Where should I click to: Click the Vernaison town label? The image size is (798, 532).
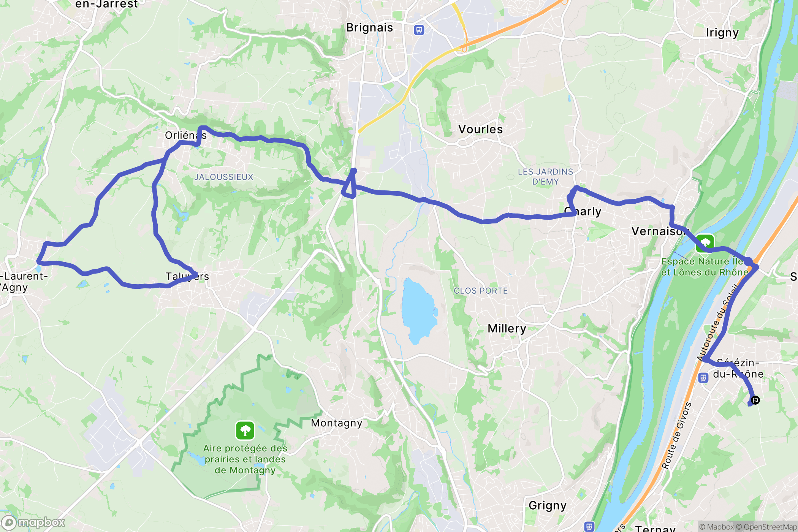pyautogui.click(x=659, y=231)
